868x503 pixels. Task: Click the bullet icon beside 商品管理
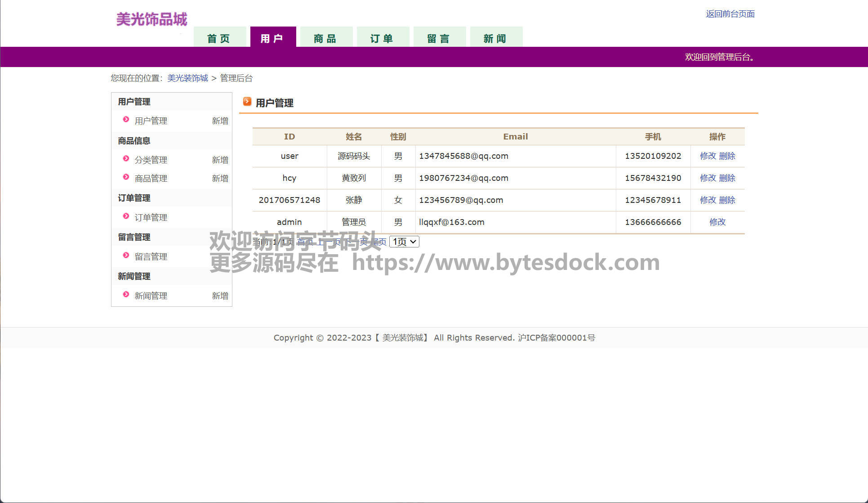pos(126,177)
